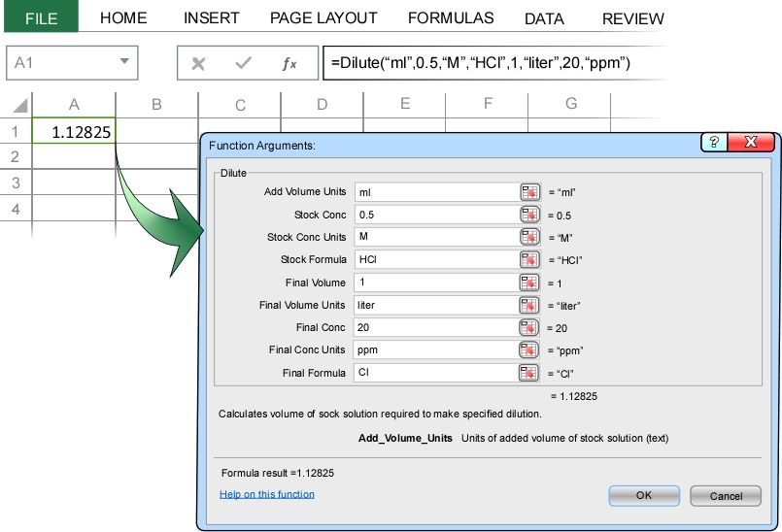
Task: Expand the Name Box dropdown arrow
Action: [x=124, y=62]
